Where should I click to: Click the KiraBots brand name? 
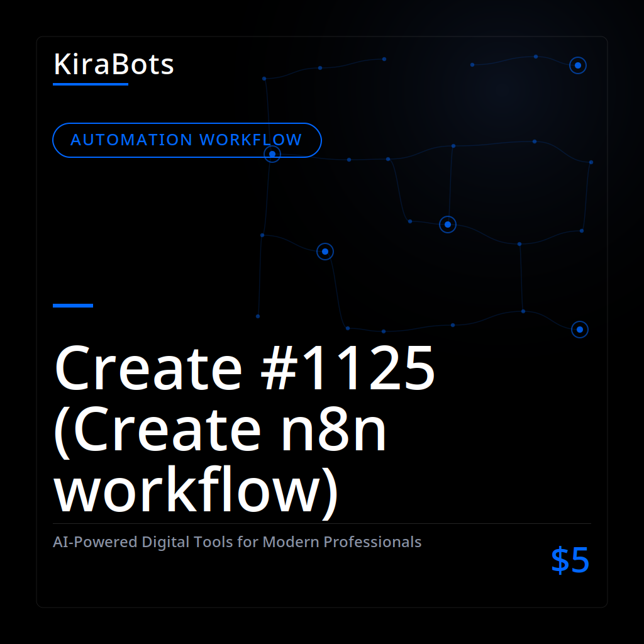114,65
